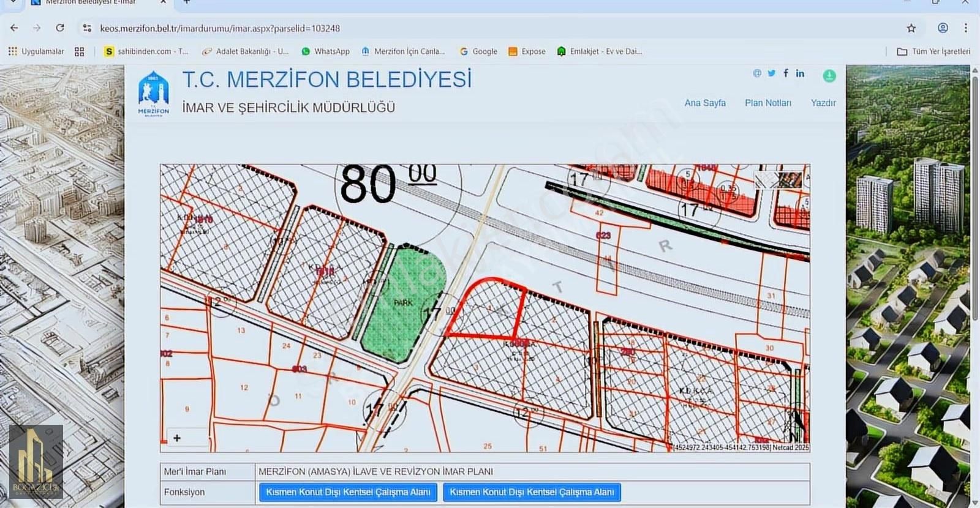Open the tab search dropdown arrow
The height and width of the screenshot is (508, 980).
pos(13,2)
